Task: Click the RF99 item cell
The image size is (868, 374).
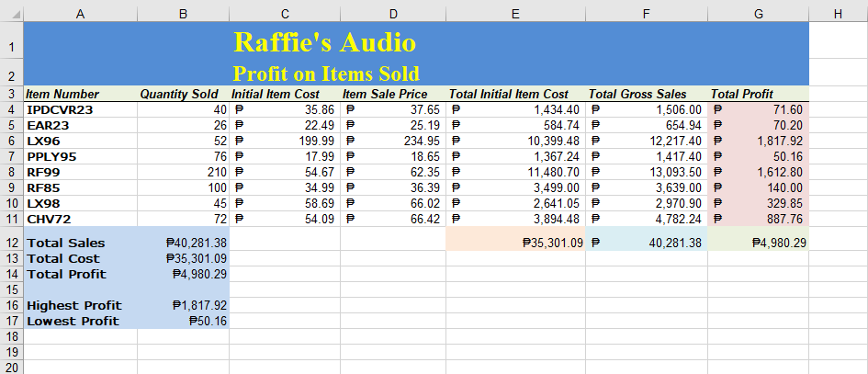Action: [x=81, y=172]
